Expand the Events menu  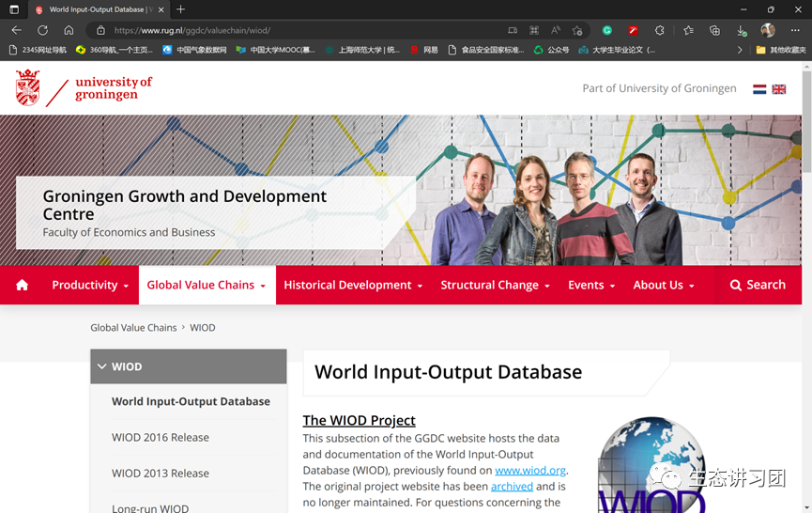pyautogui.click(x=591, y=285)
